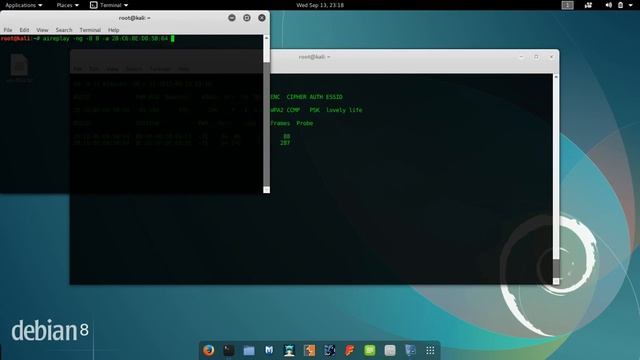Screen dimensions: 640x360
Task: Click background terminal scrollbar down arrow
Action: click(x=556, y=281)
